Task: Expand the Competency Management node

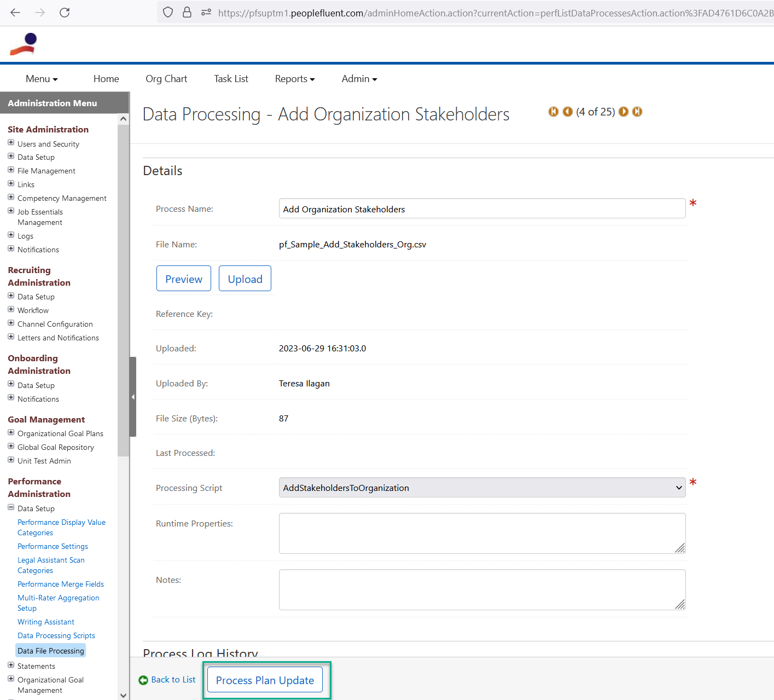Action: (x=11, y=197)
